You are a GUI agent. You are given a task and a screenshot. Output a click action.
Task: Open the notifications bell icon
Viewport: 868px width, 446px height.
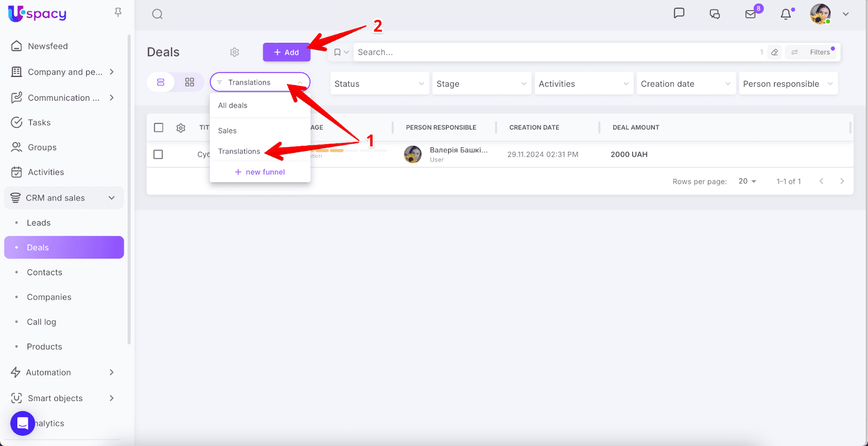click(786, 15)
